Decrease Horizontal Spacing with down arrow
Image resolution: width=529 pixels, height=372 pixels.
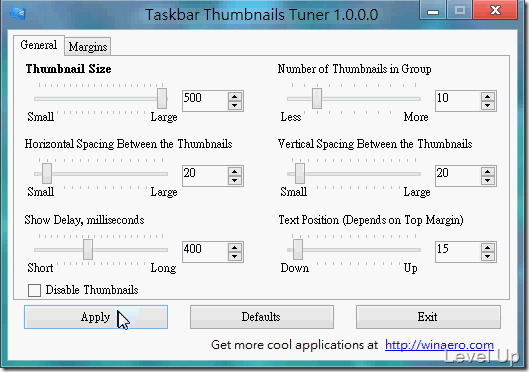pyautogui.click(x=235, y=180)
